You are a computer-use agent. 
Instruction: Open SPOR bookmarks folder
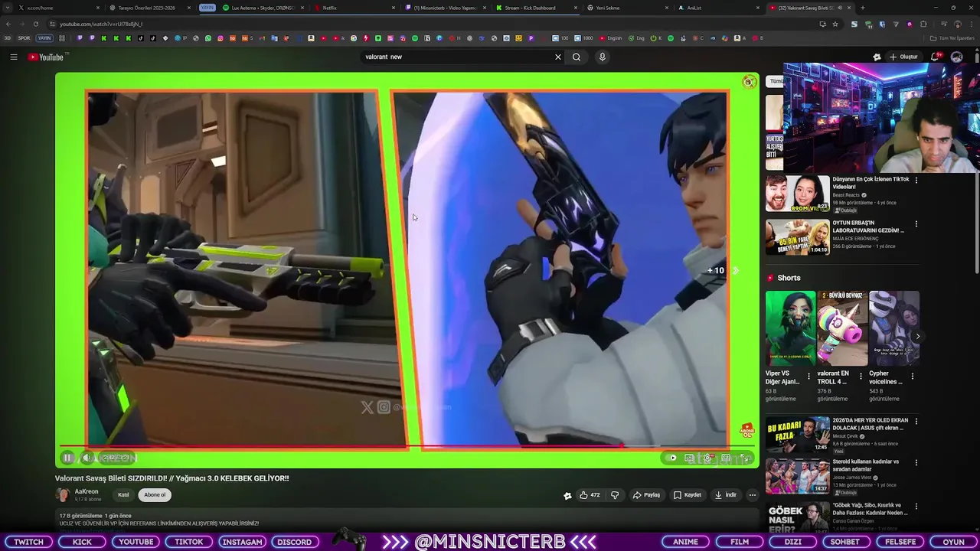point(24,38)
